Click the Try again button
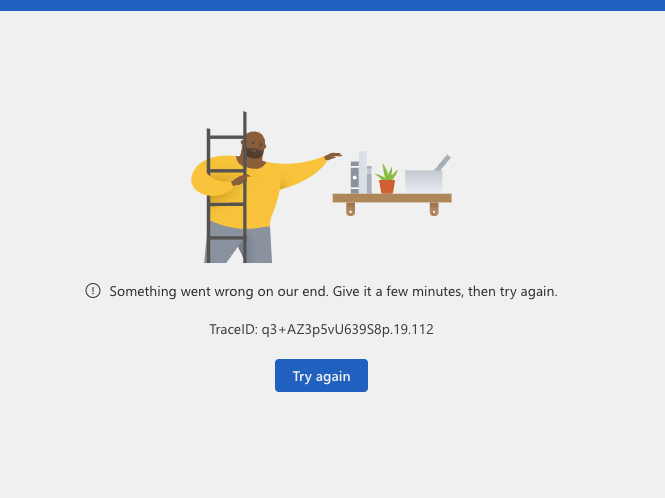The image size is (665, 498). tap(321, 375)
